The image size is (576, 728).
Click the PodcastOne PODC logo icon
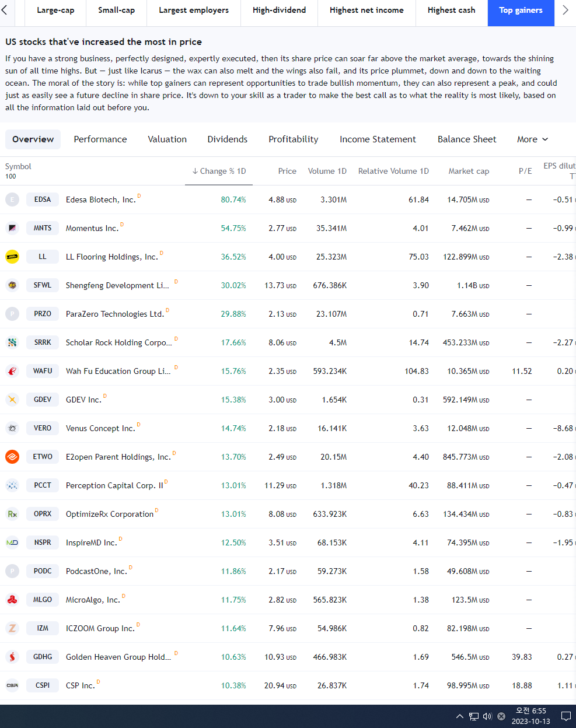coord(12,571)
